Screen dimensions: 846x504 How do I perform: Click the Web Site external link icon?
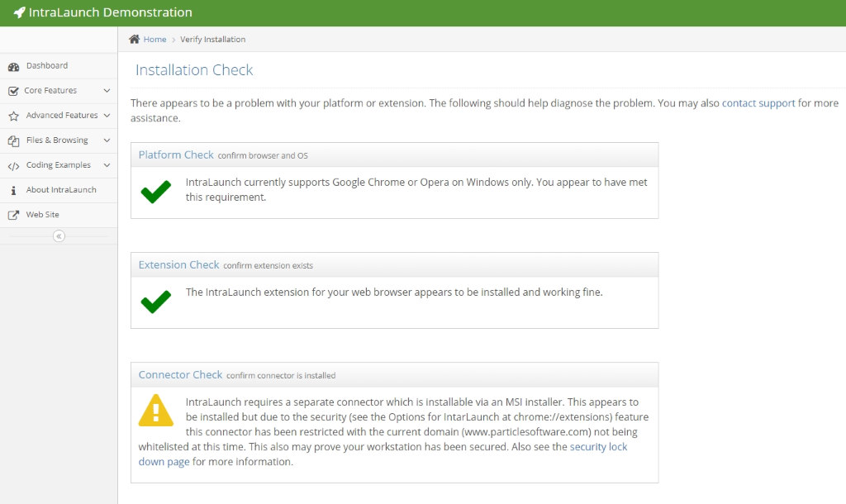tap(13, 215)
